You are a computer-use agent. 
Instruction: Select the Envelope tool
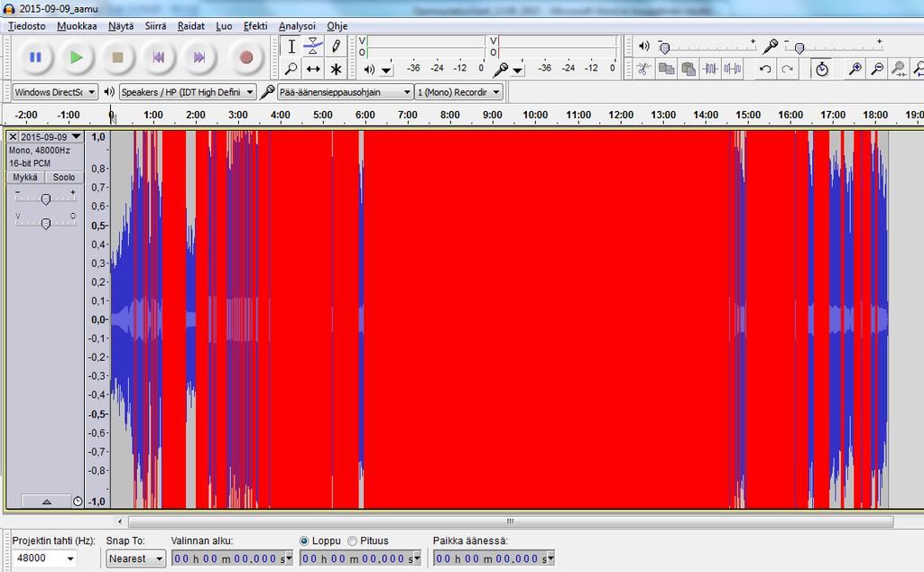click(313, 46)
